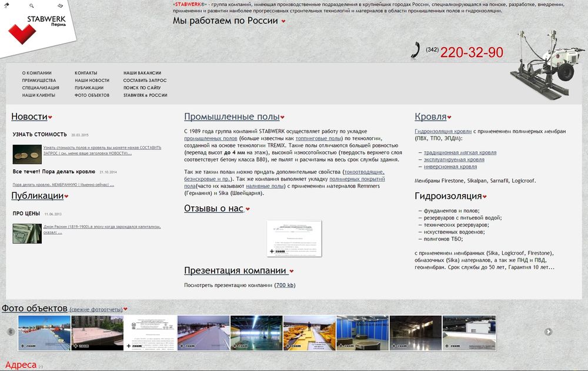Open the Презентация компании heading link

[x=235, y=270]
